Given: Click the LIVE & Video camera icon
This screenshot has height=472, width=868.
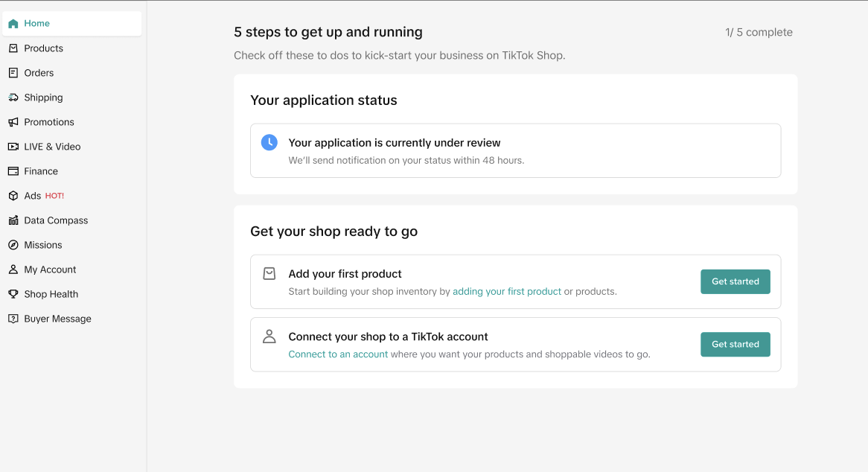Looking at the screenshot, I should [x=13, y=147].
